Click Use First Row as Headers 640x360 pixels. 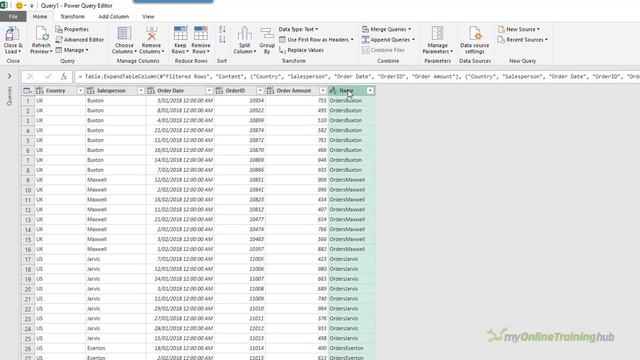click(316, 40)
